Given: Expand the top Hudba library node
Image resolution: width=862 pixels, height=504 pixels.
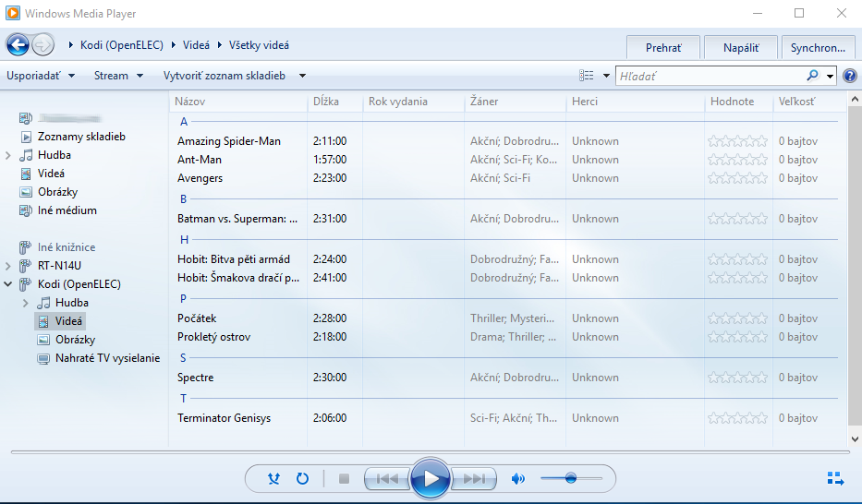Looking at the screenshot, I should pos(7,155).
